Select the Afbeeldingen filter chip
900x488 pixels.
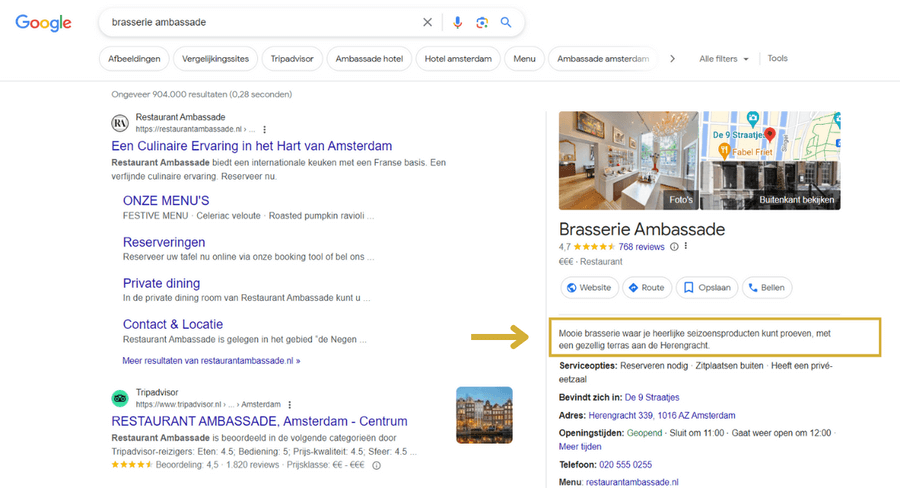coord(133,59)
